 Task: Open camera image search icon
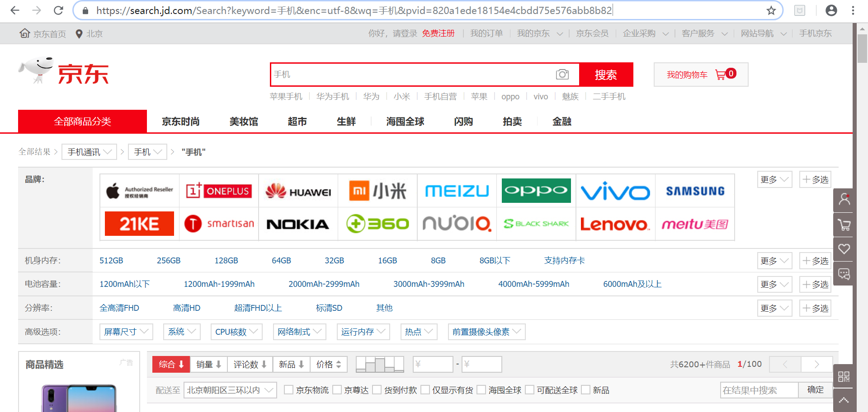point(562,74)
